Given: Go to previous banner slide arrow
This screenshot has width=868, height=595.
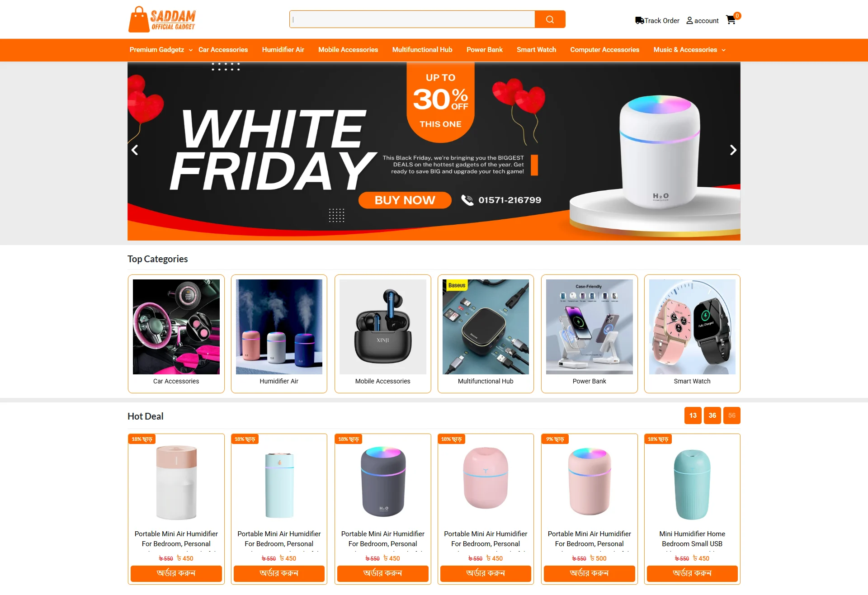Looking at the screenshot, I should click(x=135, y=150).
